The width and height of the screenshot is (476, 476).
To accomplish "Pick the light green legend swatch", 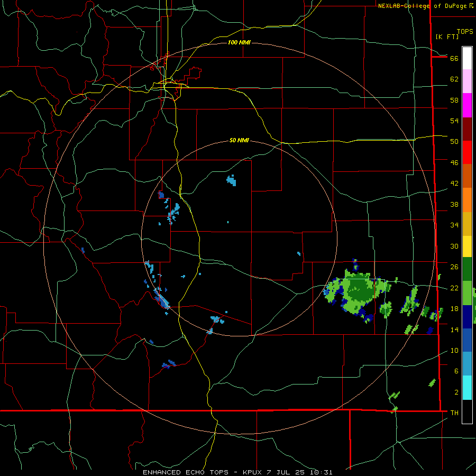I will pos(467,293).
